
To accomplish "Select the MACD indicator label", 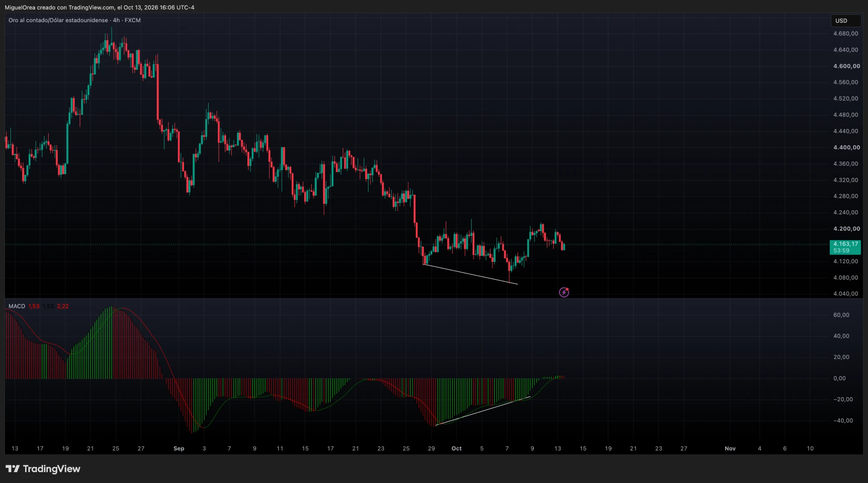I will [17, 306].
